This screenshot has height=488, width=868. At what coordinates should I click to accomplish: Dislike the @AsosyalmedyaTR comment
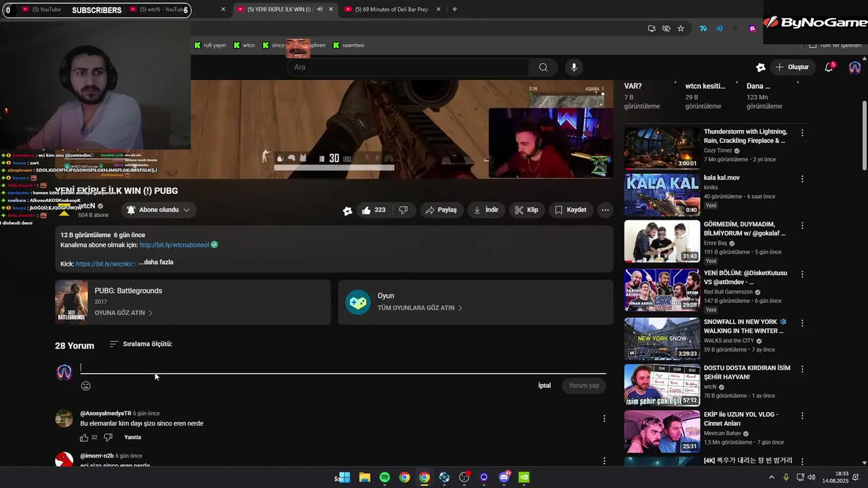coord(108,437)
